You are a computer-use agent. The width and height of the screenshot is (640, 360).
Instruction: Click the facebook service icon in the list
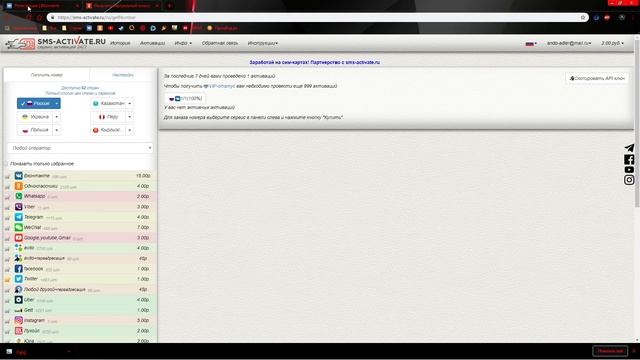click(x=18, y=269)
